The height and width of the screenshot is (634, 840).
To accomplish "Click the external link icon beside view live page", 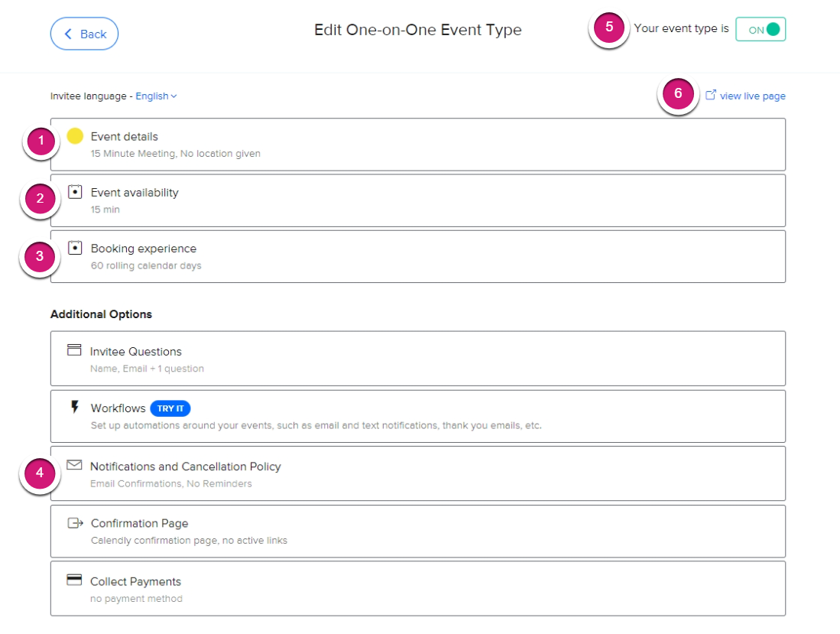I will tap(710, 95).
